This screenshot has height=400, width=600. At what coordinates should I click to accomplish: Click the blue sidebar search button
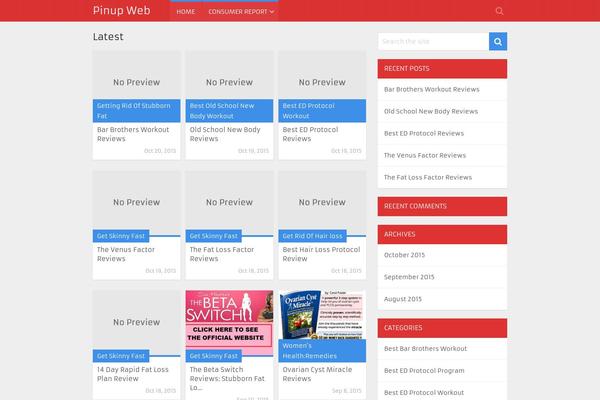tap(498, 41)
